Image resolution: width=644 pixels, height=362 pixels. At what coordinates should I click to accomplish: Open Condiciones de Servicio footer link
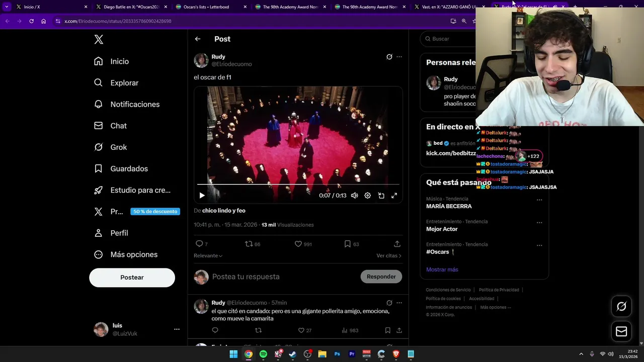tap(448, 290)
